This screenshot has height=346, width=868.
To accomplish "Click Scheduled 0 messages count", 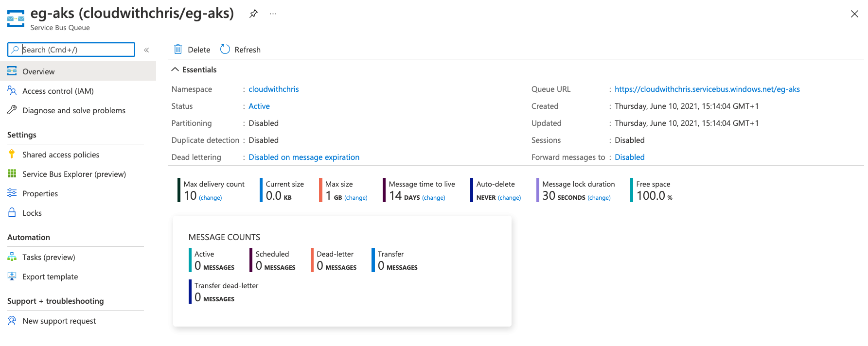I will pyautogui.click(x=276, y=266).
